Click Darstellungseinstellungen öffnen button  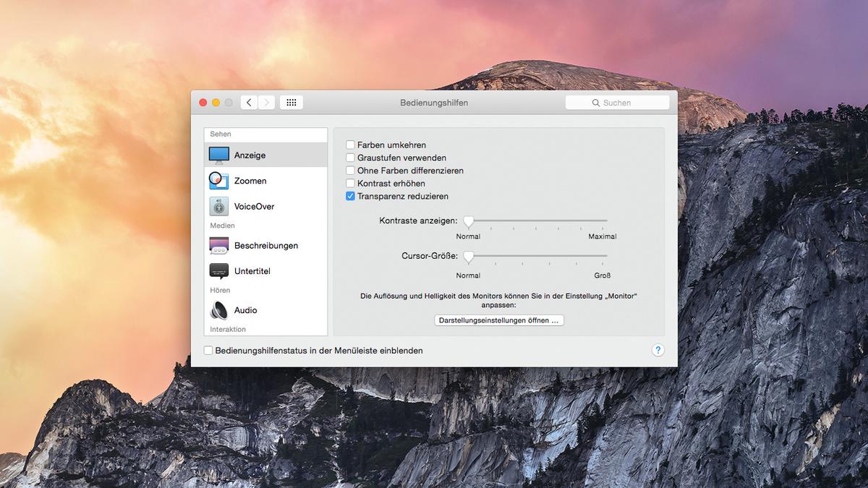pyautogui.click(x=499, y=320)
